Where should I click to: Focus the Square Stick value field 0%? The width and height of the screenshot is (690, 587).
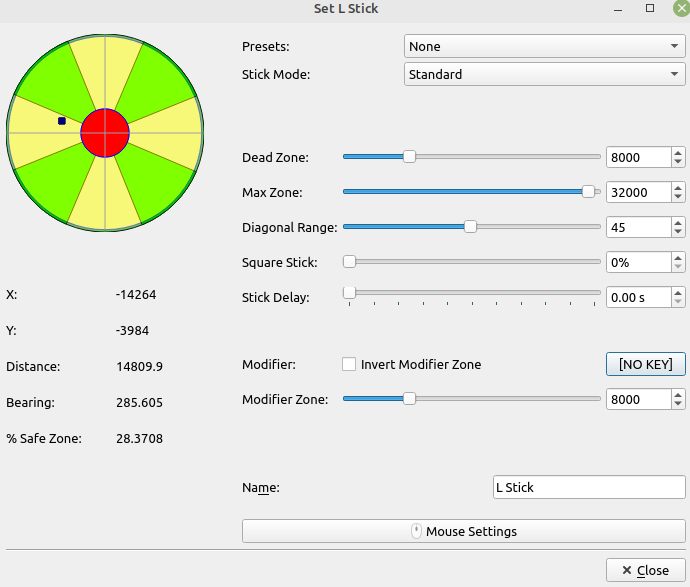639,263
